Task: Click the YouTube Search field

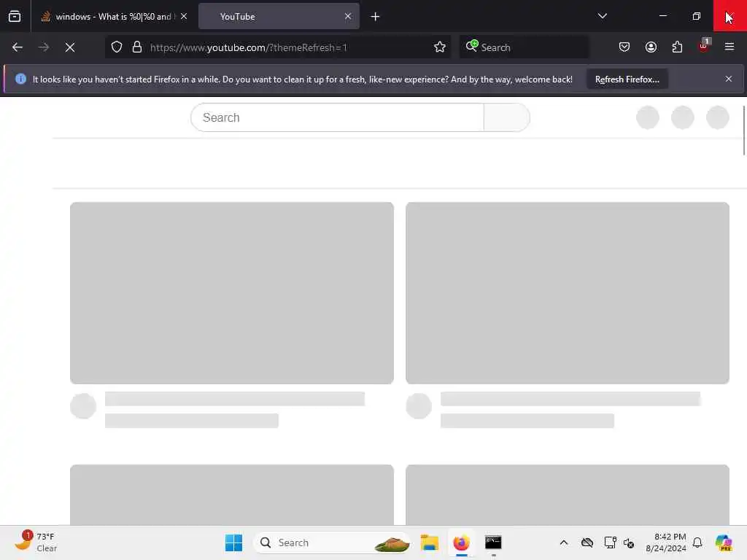Action: pos(337,117)
